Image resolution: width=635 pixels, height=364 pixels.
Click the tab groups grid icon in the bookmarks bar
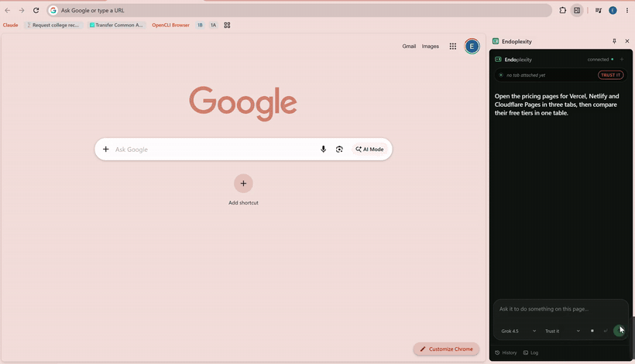tap(227, 25)
